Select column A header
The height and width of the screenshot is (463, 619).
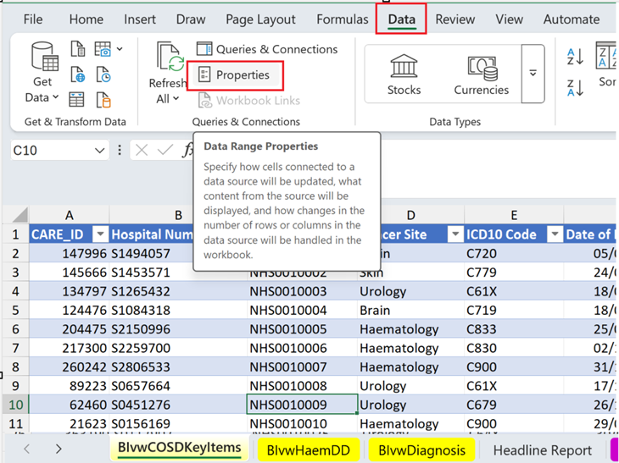[x=69, y=216]
